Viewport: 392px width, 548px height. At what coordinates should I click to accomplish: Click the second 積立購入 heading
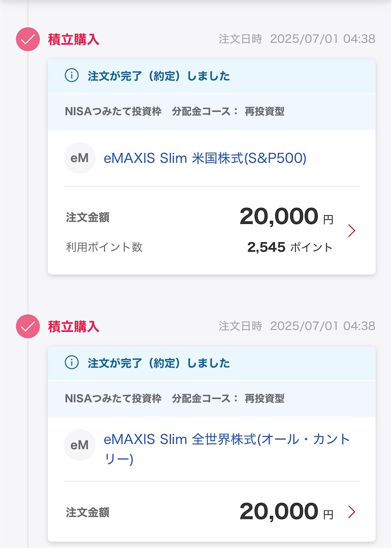tap(74, 326)
